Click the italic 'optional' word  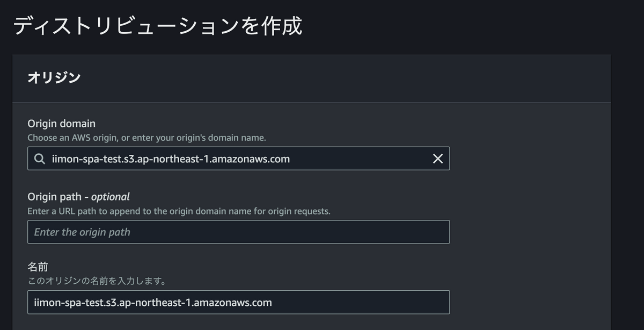click(110, 197)
